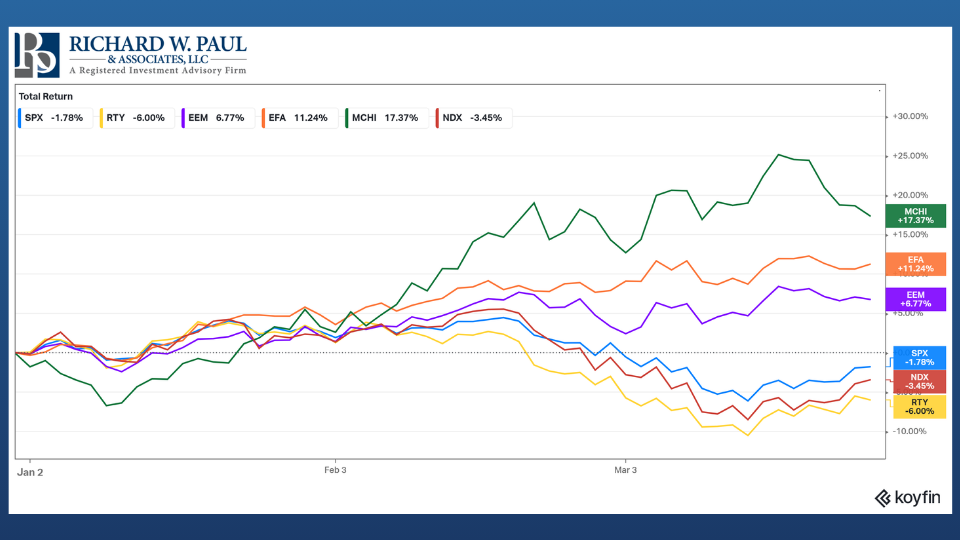Select the Feb 3 date marker
The image size is (960, 540).
point(334,470)
